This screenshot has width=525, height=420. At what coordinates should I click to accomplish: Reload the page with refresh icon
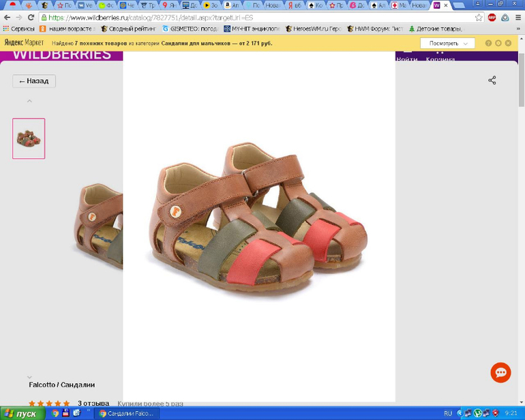pyautogui.click(x=31, y=18)
